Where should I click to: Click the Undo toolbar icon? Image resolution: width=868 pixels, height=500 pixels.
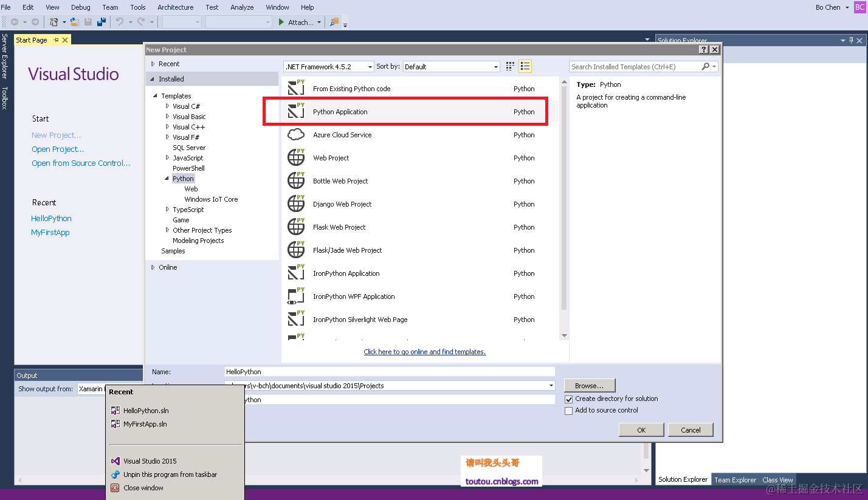(120, 22)
